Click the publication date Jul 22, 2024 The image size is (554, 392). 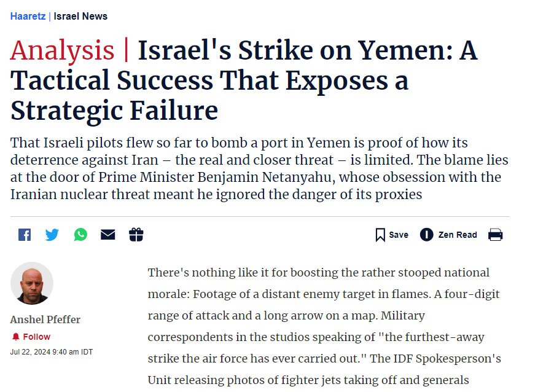pos(52,352)
